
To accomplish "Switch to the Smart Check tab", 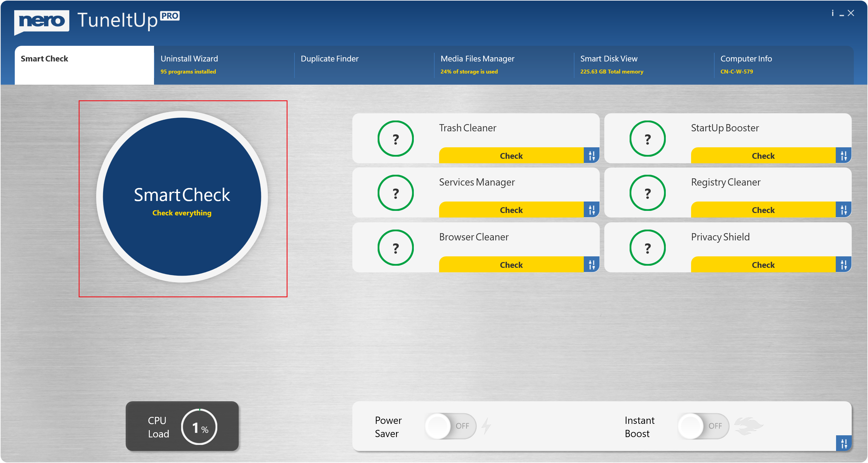I will (84, 65).
